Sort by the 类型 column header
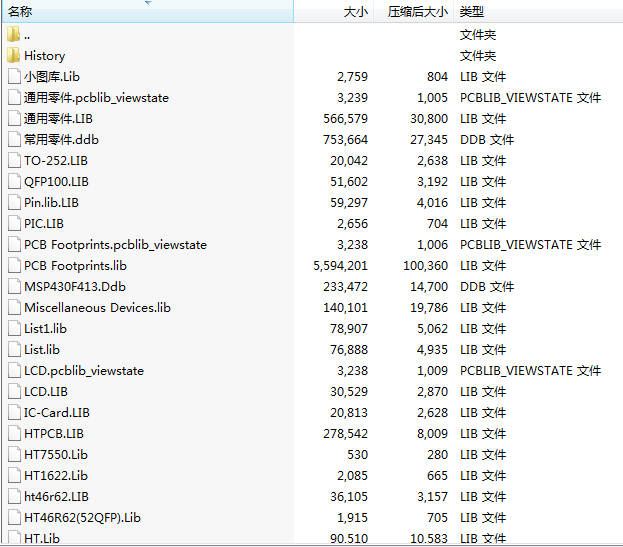 point(538,12)
